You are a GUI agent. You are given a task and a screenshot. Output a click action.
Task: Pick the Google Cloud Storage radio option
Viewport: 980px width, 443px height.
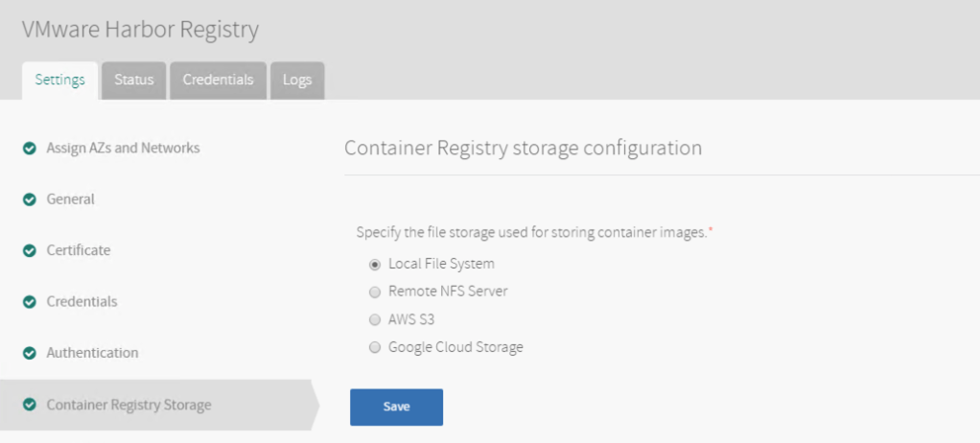[375, 347]
